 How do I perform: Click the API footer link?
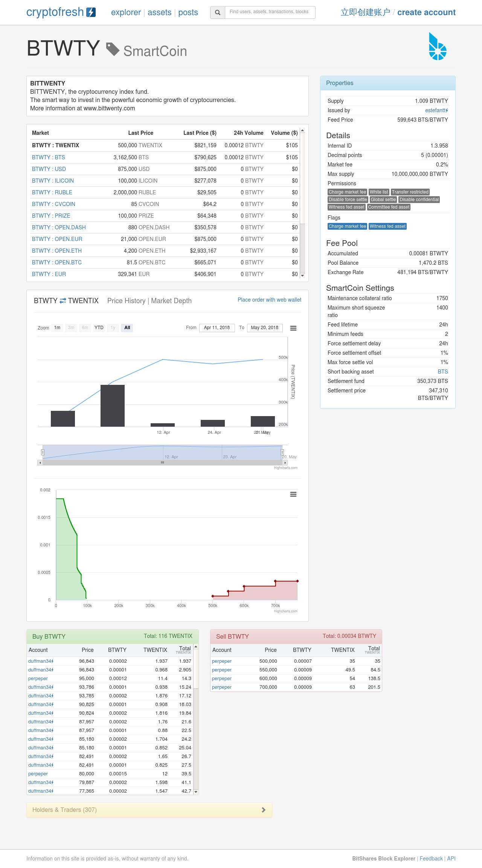(x=451, y=859)
